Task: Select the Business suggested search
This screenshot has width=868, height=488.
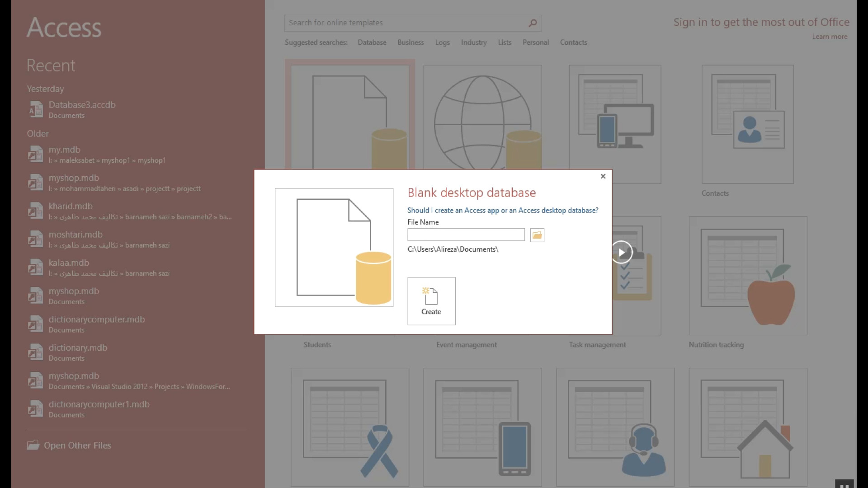Action: tap(410, 42)
